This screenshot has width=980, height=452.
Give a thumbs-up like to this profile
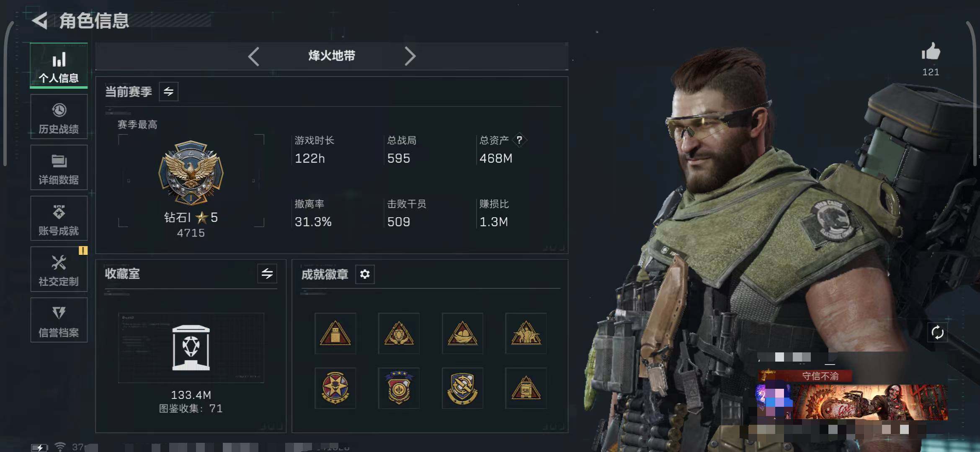coord(931,52)
